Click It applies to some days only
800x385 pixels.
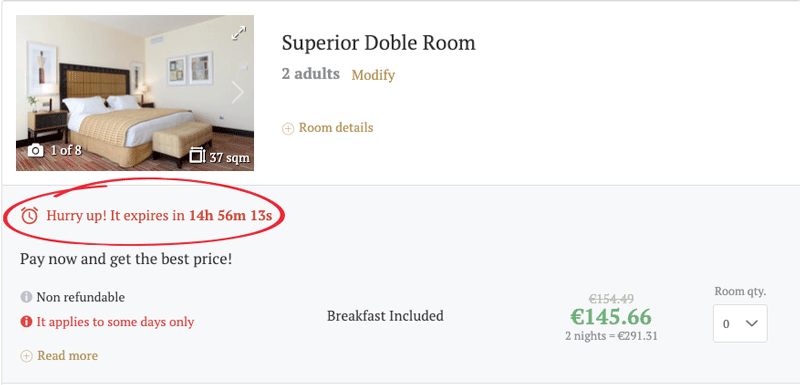point(115,322)
